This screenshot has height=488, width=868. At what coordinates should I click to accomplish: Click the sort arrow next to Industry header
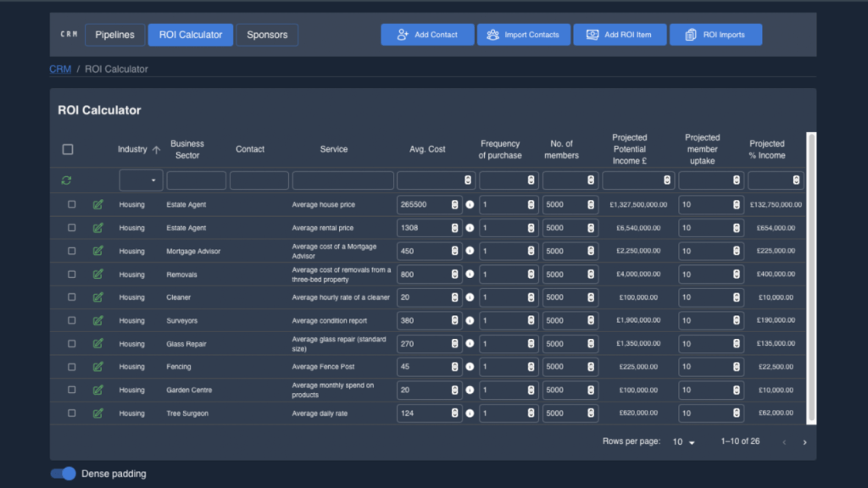(156, 150)
